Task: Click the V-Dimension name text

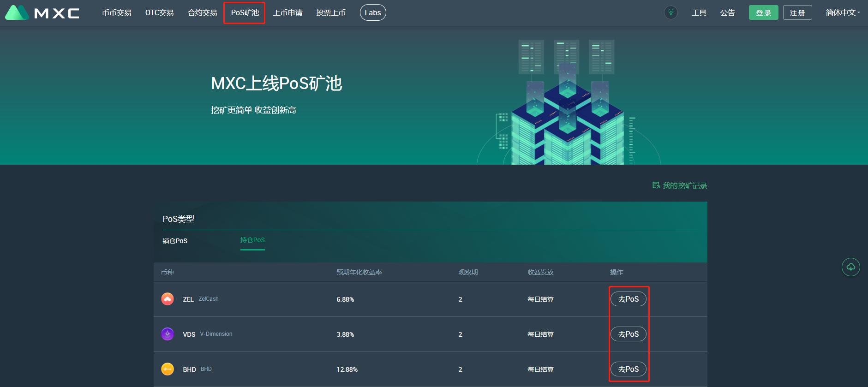Action: point(216,334)
